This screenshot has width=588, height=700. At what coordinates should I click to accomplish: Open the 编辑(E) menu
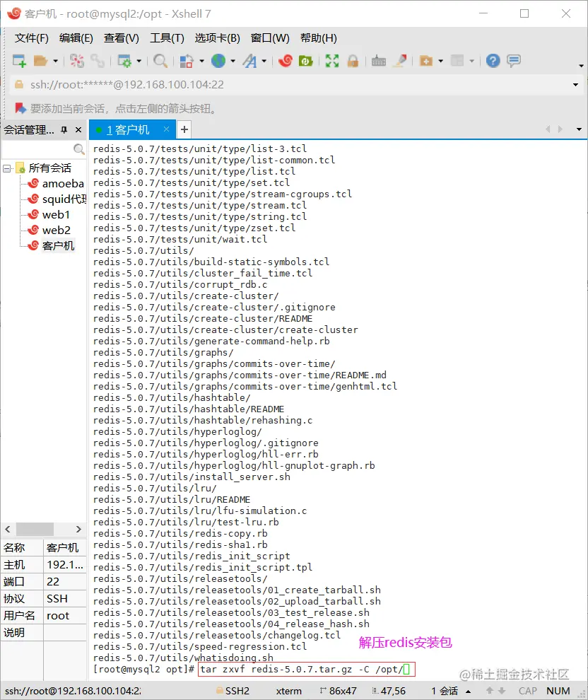point(76,38)
